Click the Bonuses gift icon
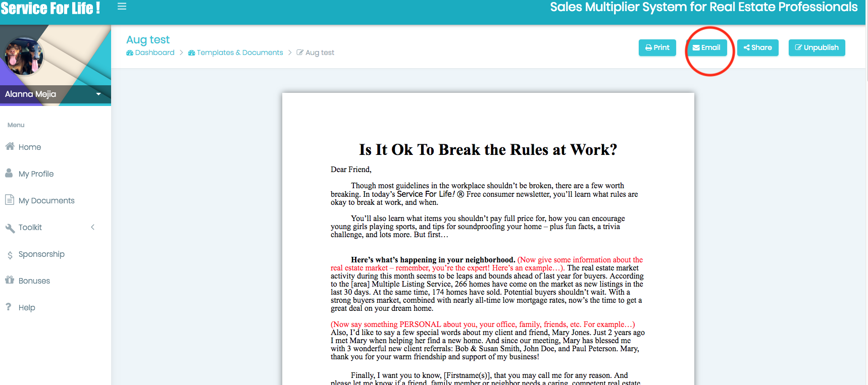868x385 pixels. (10, 280)
